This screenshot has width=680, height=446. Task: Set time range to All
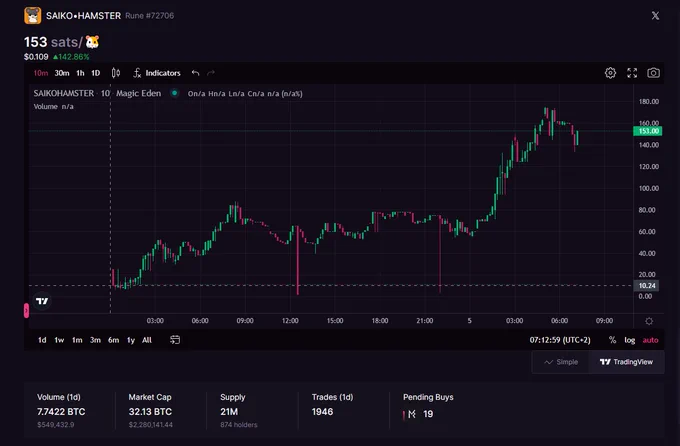[x=147, y=340]
